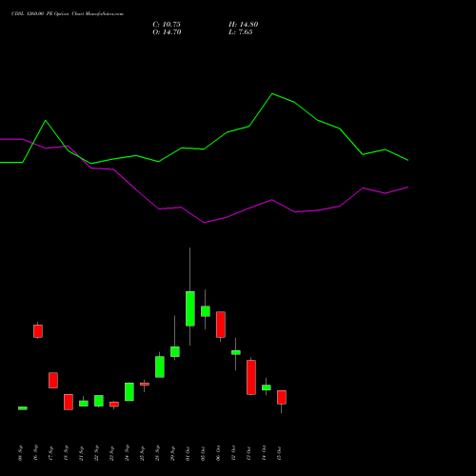Screen dimensions: 476x476
Task: Click the low value "L: 7.65"
Action: tap(241, 32)
